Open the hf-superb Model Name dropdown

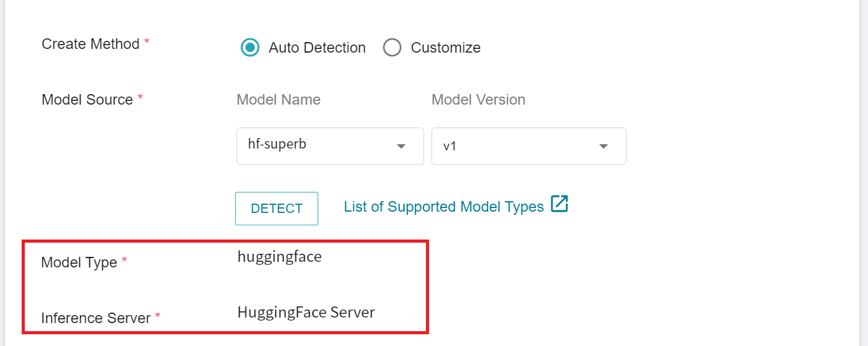point(330,146)
